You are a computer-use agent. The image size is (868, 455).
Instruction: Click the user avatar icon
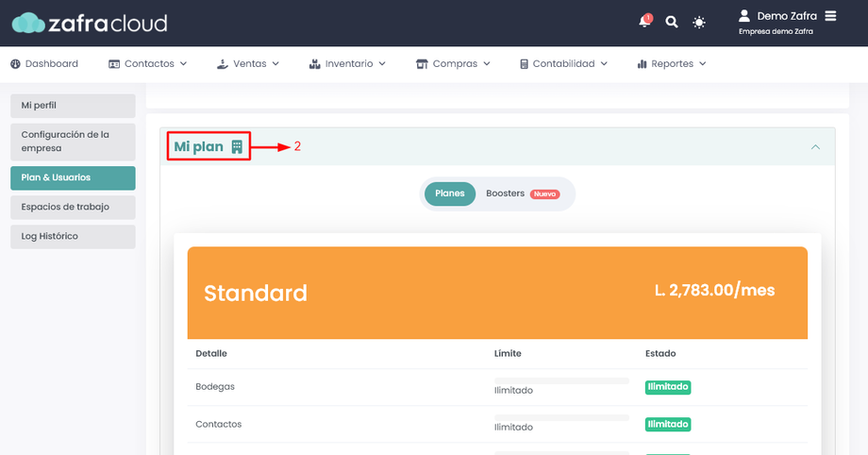tap(744, 15)
